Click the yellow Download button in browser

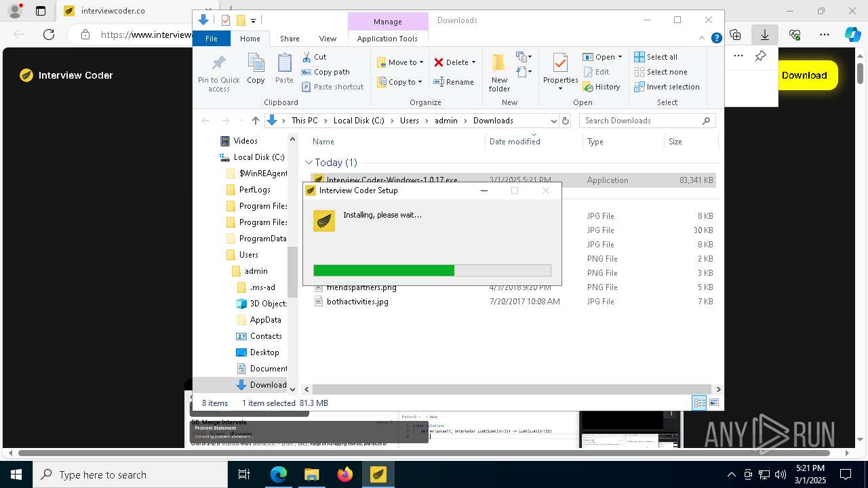click(x=804, y=75)
